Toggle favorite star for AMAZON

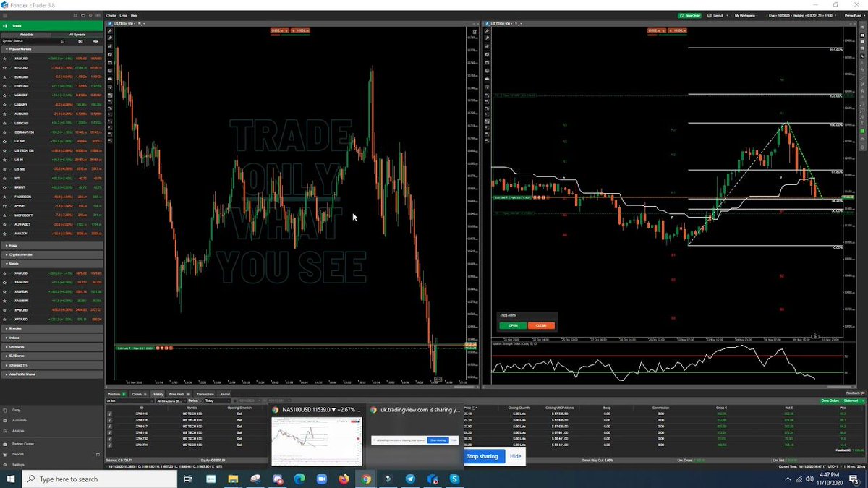click(4, 233)
